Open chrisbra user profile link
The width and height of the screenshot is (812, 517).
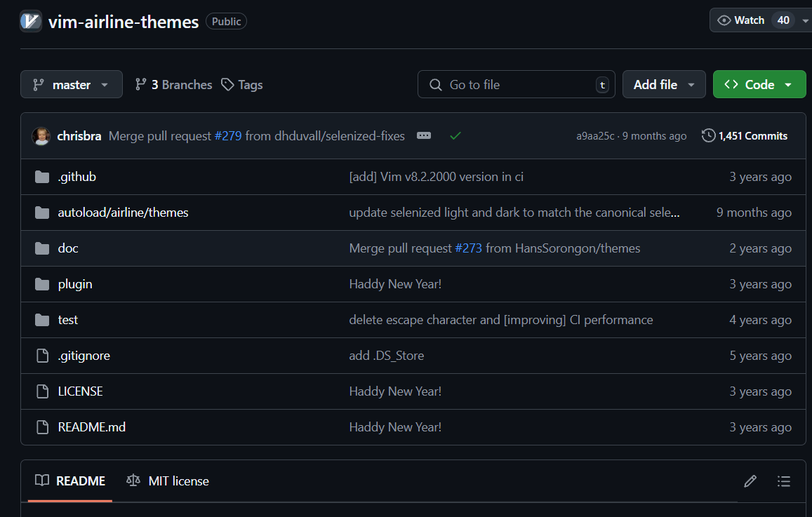[x=79, y=136]
